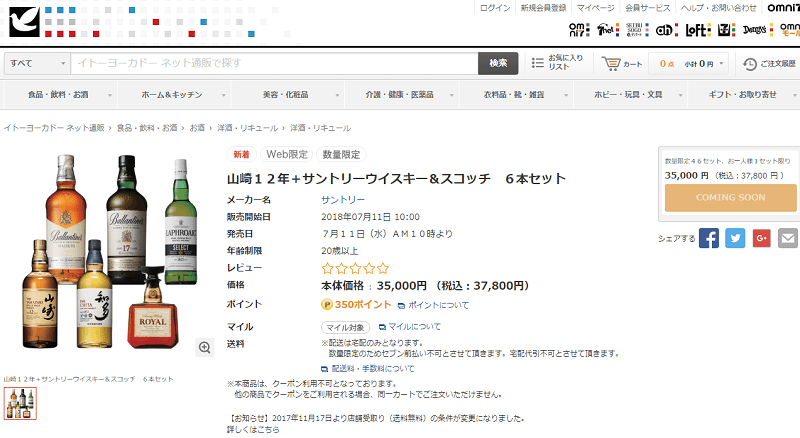800x438 pixels.
Task: Expand 介護・健康・医薬品 category menu
Action: tap(403, 95)
